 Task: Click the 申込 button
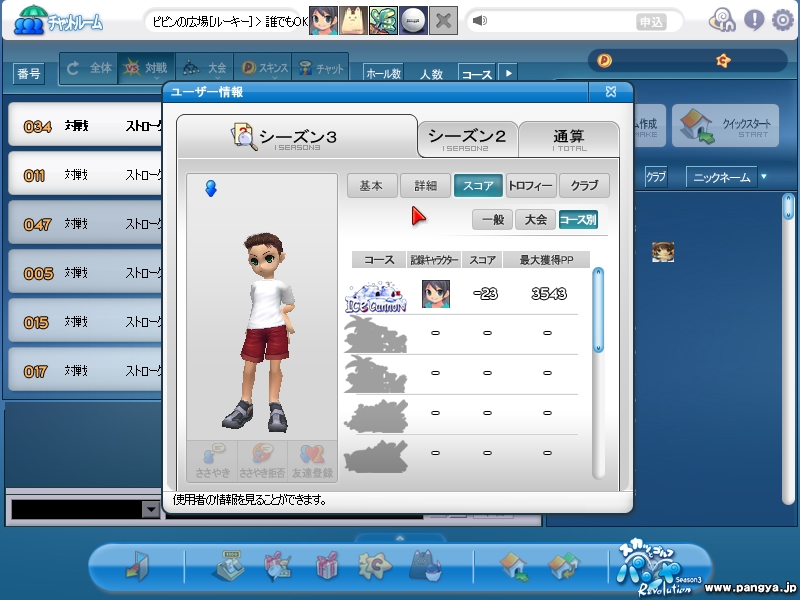[x=652, y=22]
